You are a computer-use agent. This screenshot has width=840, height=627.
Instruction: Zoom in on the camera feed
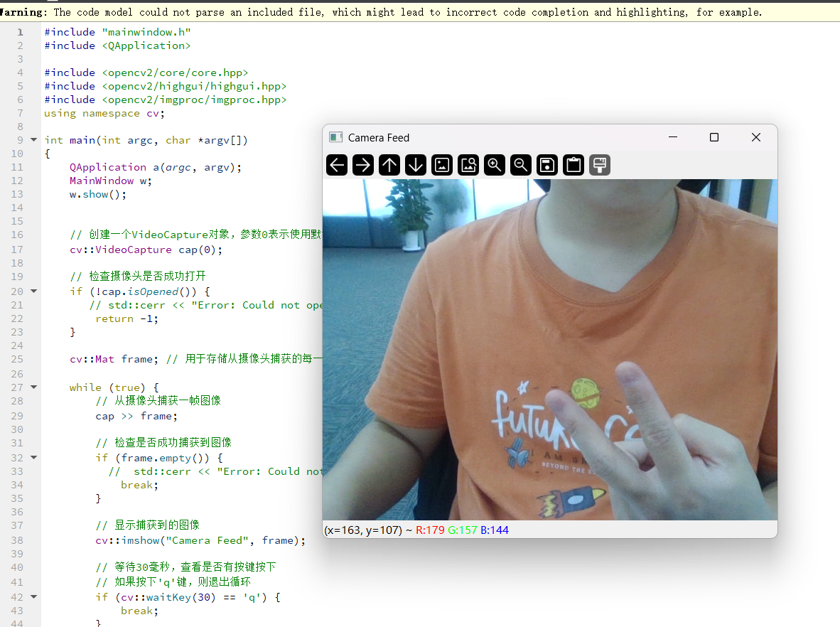click(494, 165)
